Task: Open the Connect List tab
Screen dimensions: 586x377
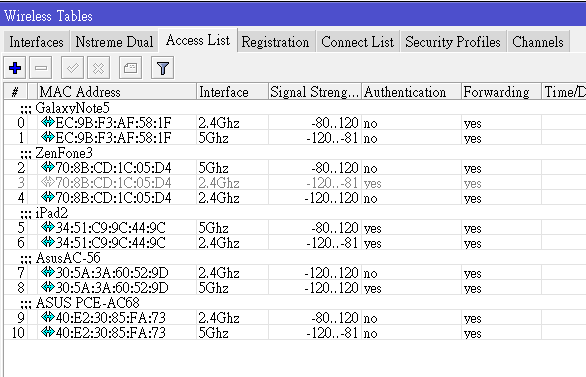Action: pos(358,42)
